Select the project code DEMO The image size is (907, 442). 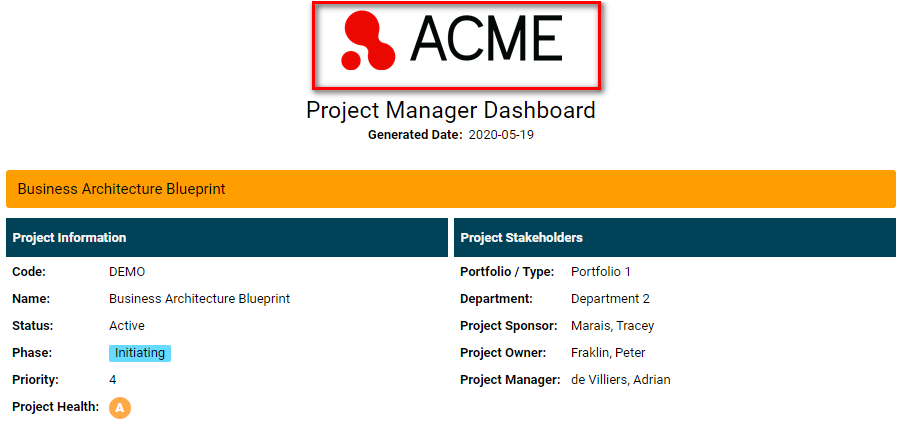(x=127, y=272)
